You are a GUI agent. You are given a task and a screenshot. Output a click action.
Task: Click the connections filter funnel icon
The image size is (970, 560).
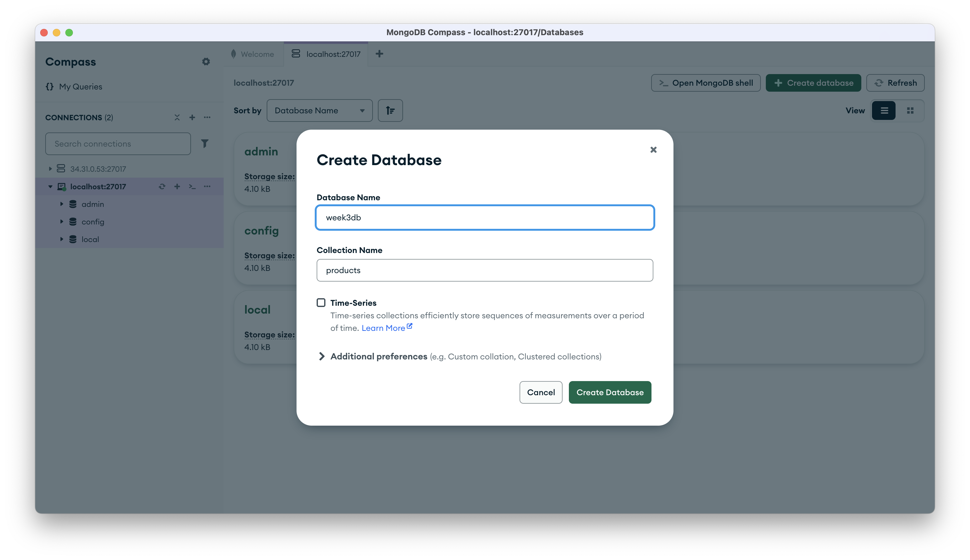205,143
